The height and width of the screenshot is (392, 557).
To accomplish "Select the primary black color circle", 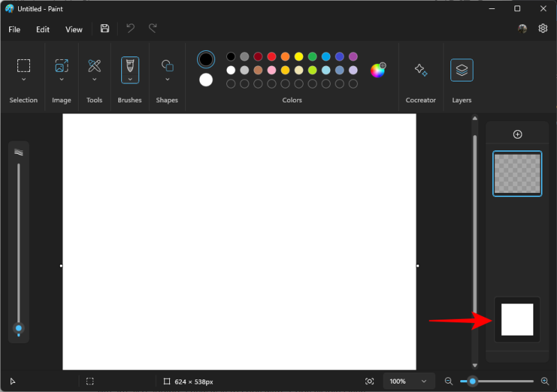I will point(206,59).
